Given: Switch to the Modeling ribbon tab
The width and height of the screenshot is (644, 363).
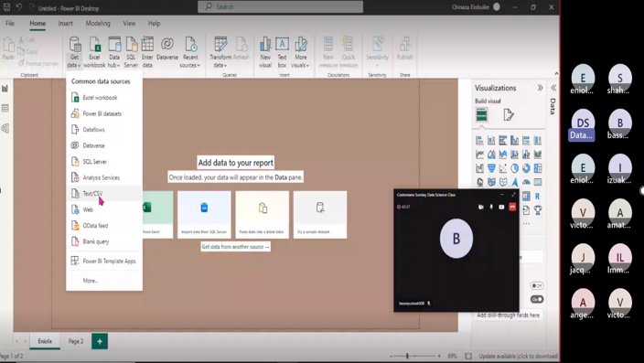Looking at the screenshot, I should click(98, 24).
